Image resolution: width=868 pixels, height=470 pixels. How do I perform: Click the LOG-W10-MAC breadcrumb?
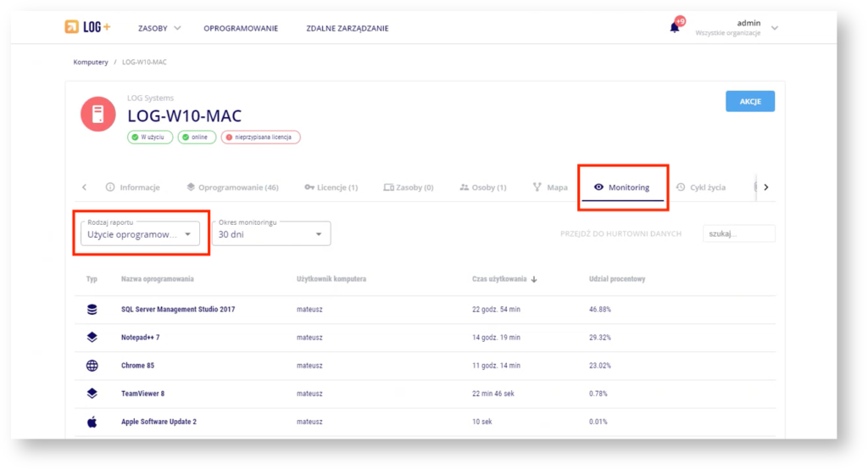coord(144,62)
